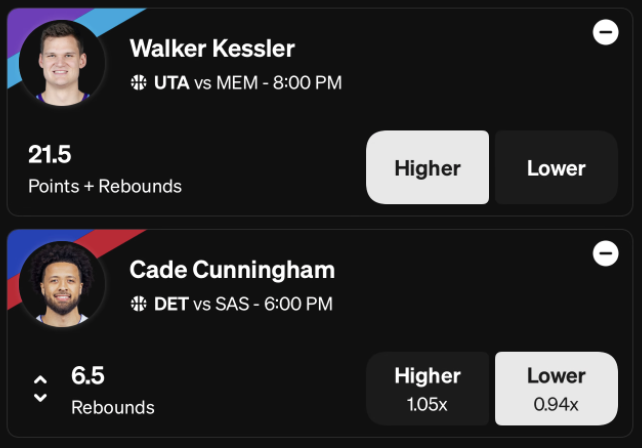The image size is (642, 448).
Task: Click basketball icon beside DET vs SAS
Action: point(138,304)
